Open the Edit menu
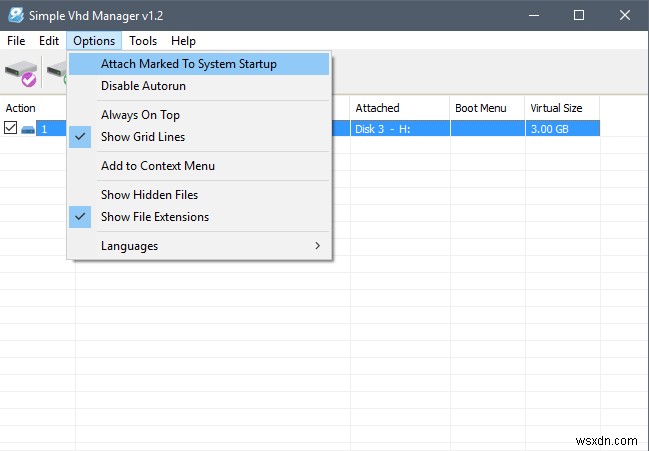649x451 pixels. tap(49, 41)
